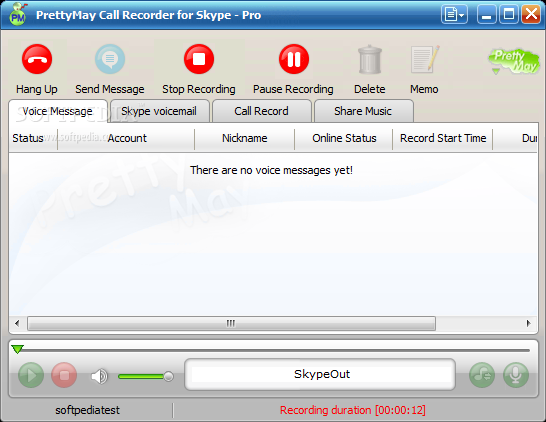The width and height of the screenshot is (546, 422).
Task: Sort by the Online Status column header
Action: [344, 138]
